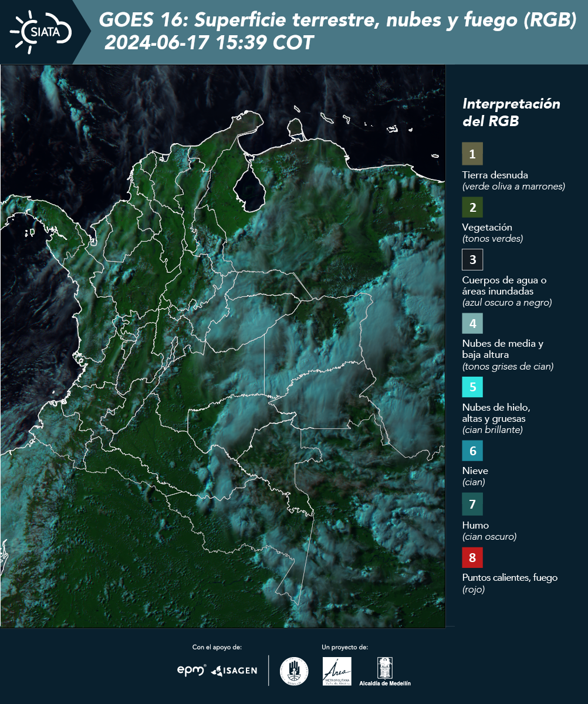Image resolution: width=588 pixels, height=704 pixels.
Task: Click the note "(tonos verdes)"
Action: click(492, 239)
